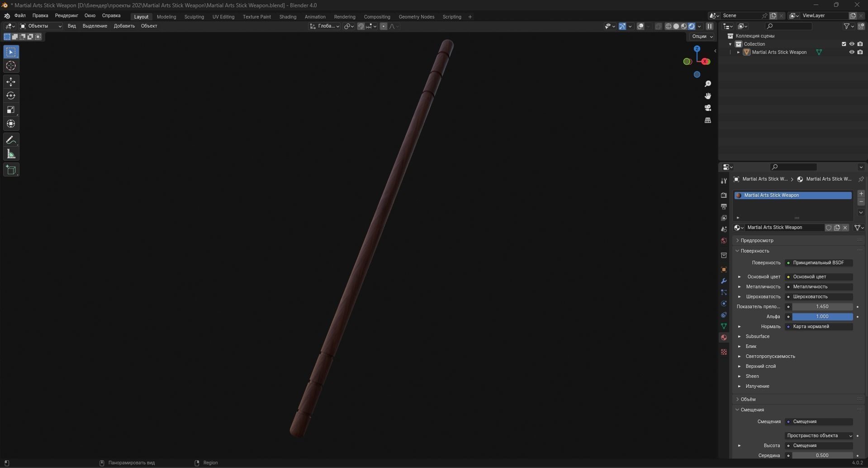This screenshot has width=868, height=468.
Task: Expand Martial Arts Stick Weapon outliner item
Action: pyautogui.click(x=739, y=52)
